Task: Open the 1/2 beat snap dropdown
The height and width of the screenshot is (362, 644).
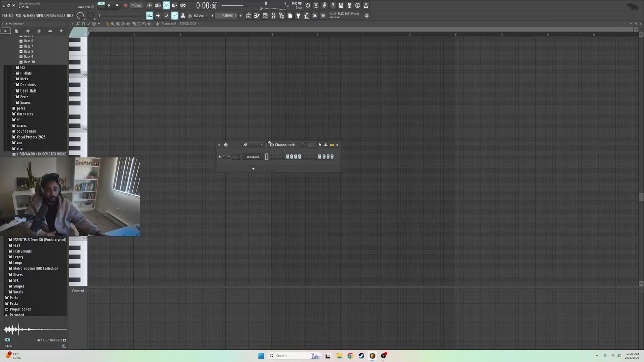Action: tap(200, 16)
